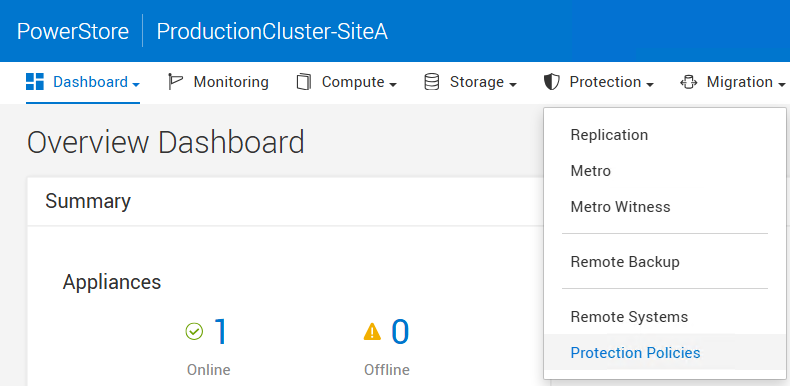Expand the Storage dropdown arrow

(513, 85)
